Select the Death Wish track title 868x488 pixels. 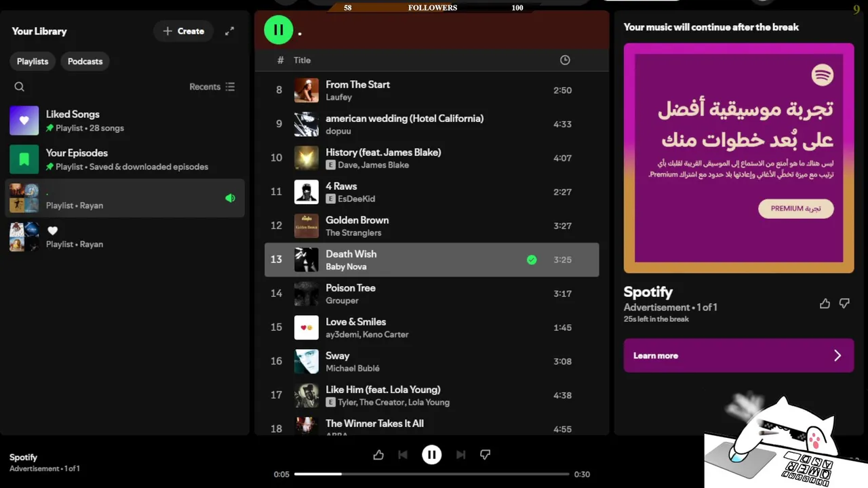tap(351, 254)
